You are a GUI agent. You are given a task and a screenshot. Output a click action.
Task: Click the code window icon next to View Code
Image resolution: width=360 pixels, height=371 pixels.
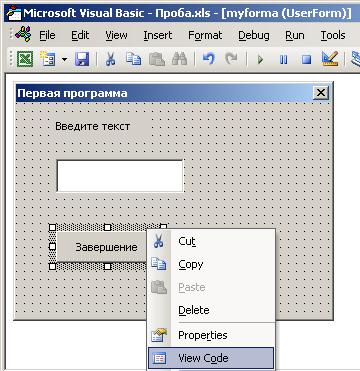pyautogui.click(x=159, y=358)
